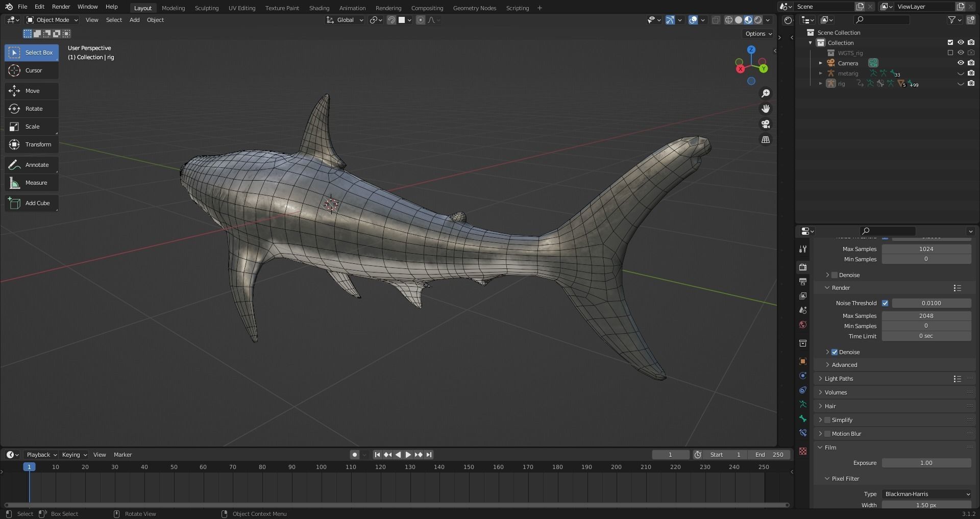
Task: Switch to the Shading workspace tab
Action: (319, 8)
